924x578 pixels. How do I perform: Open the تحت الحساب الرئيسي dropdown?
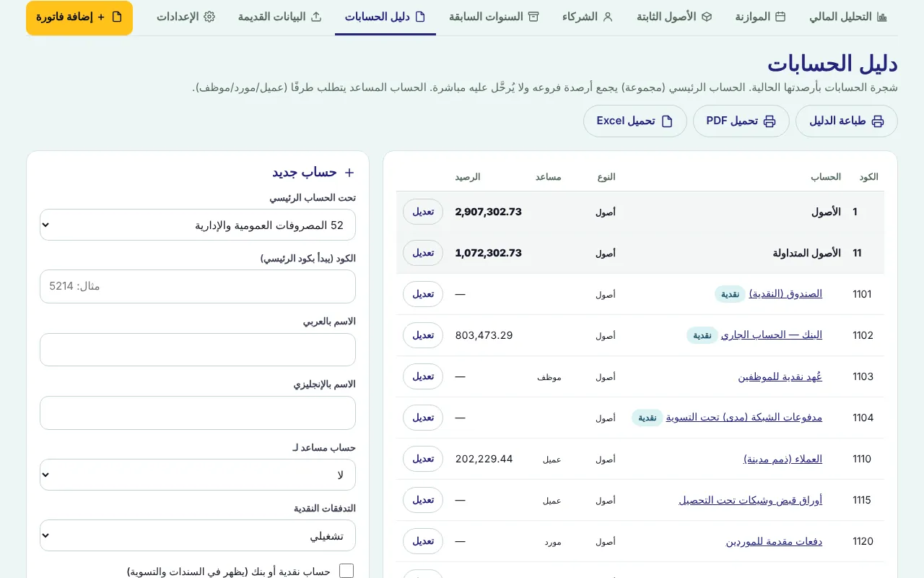(198, 225)
